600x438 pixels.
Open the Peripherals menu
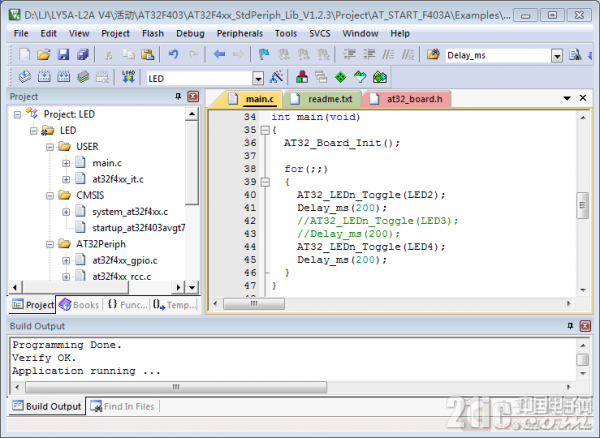click(x=240, y=34)
